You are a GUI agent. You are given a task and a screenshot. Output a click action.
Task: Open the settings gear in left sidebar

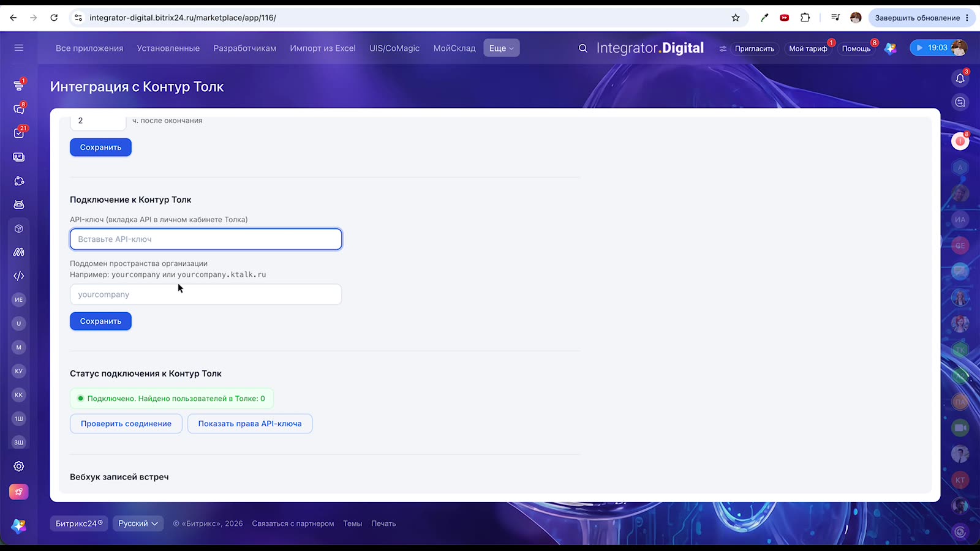click(19, 467)
